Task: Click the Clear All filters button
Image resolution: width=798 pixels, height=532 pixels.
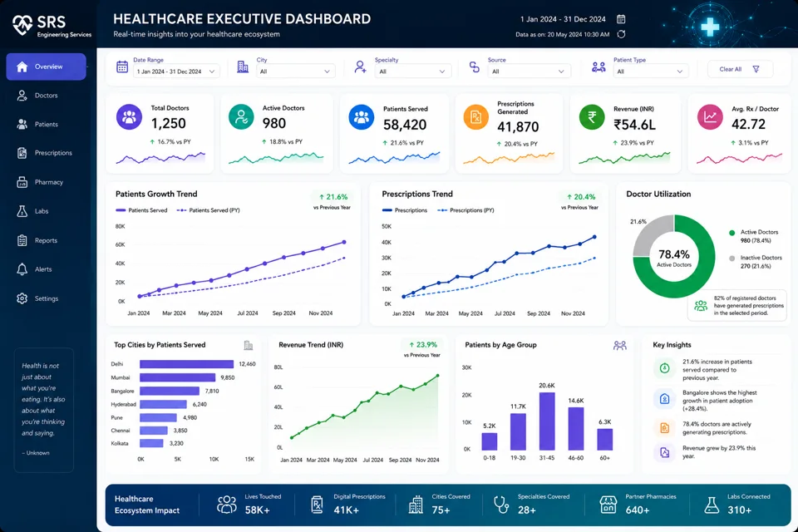Action: click(x=740, y=69)
